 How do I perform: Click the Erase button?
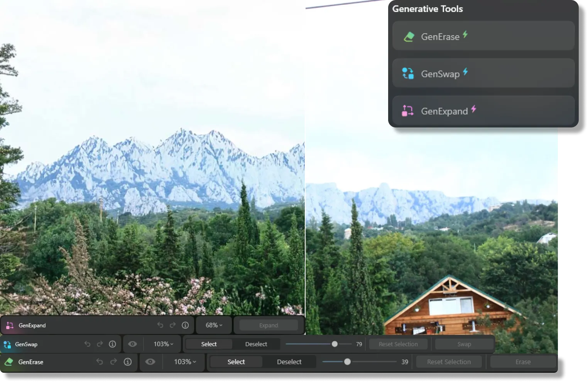(x=523, y=362)
